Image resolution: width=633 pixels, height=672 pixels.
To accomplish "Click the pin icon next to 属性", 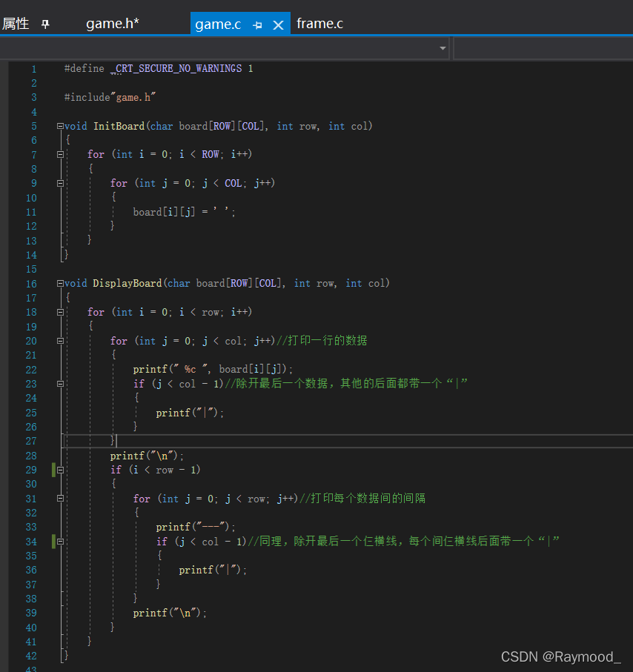I will pyautogui.click(x=45, y=24).
